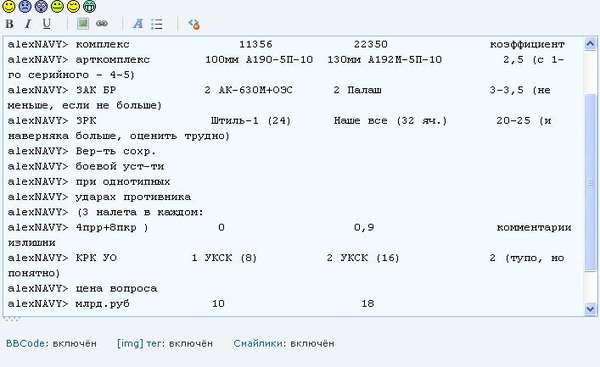Viewport: 600px width, 367px height.
Task: Click on the text 'КРК УО'
Action: click(96, 258)
